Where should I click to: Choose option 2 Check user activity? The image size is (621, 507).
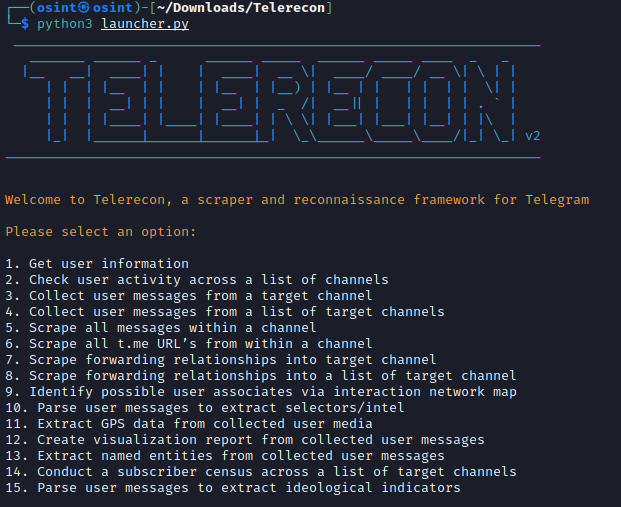(196, 280)
